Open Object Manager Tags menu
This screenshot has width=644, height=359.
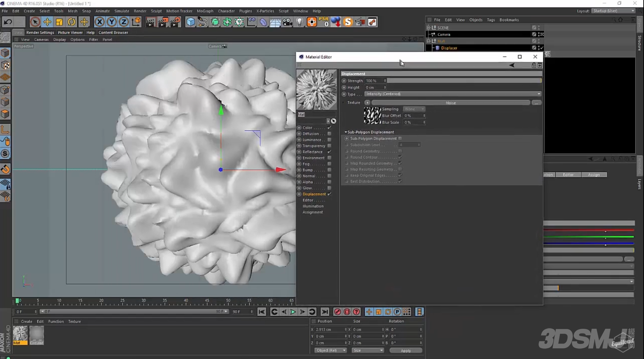click(491, 20)
